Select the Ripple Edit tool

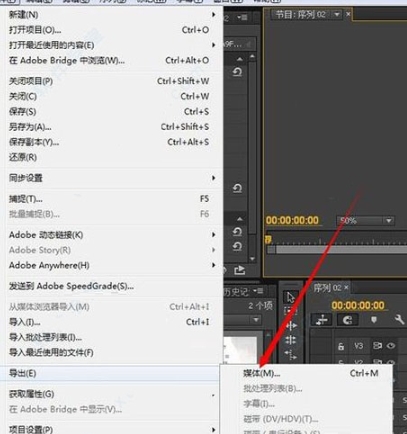pos(290,326)
